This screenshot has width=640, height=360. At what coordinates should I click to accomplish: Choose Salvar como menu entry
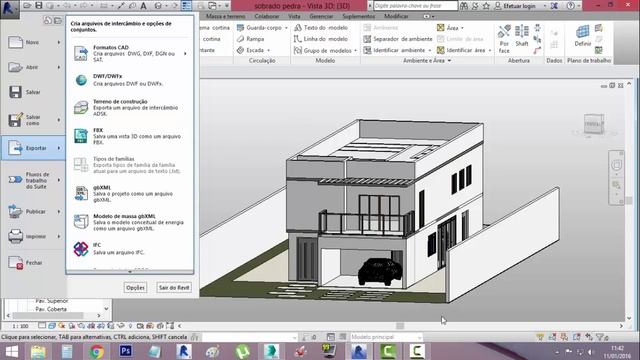33,120
